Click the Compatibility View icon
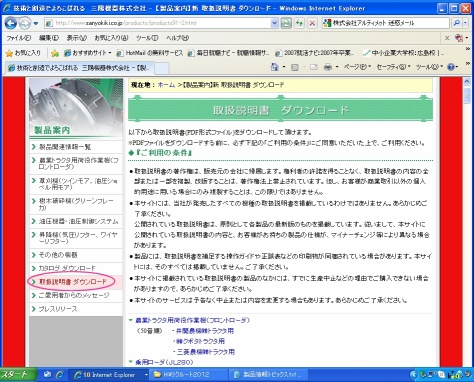The image size is (474, 382). pyautogui.click(x=286, y=23)
